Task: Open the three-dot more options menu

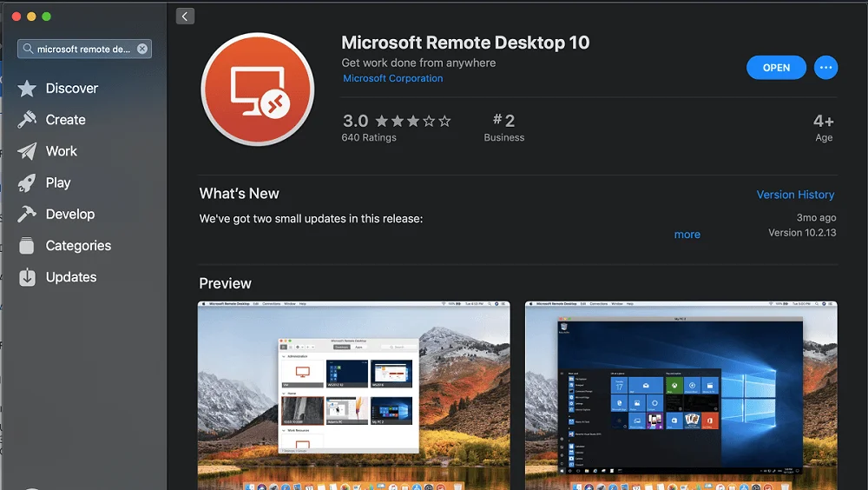Action: coord(825,68)
